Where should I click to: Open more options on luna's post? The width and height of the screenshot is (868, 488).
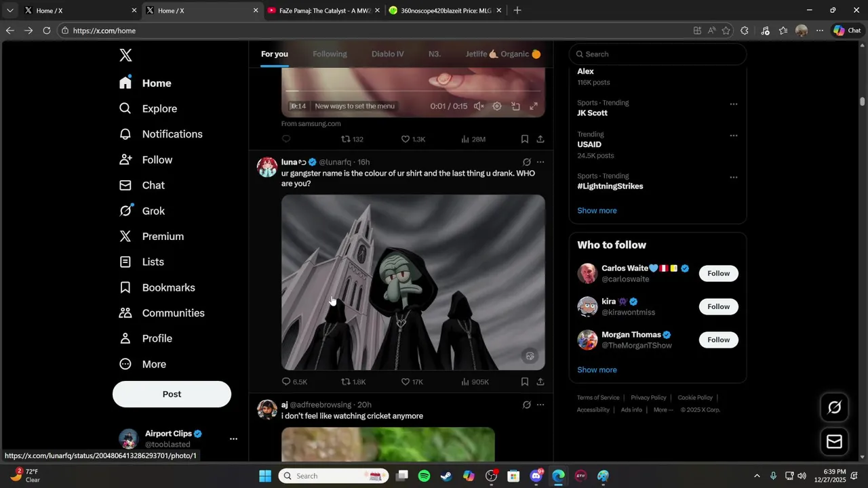point(540,162)
